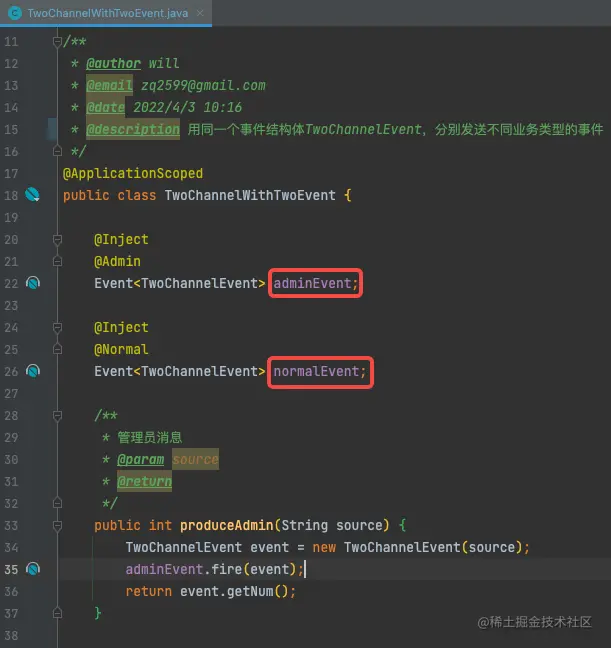
Task: Click the fold end marker at line 16
Action: [57, 151]
